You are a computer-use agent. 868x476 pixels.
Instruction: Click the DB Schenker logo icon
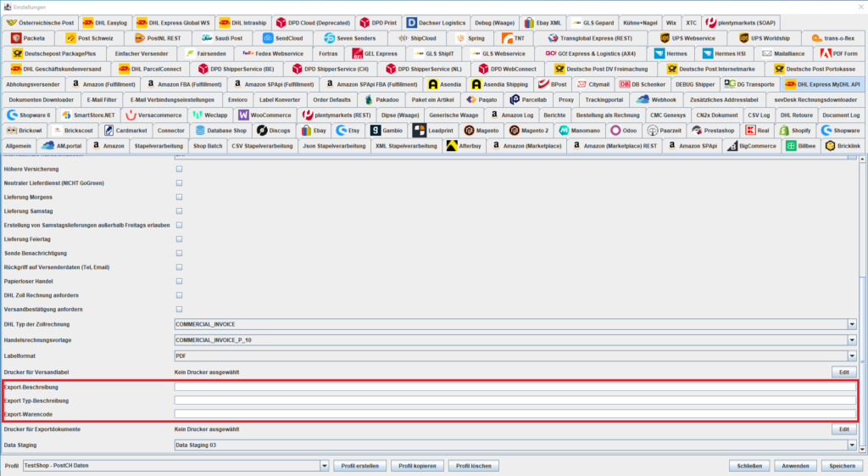[625, 84]
